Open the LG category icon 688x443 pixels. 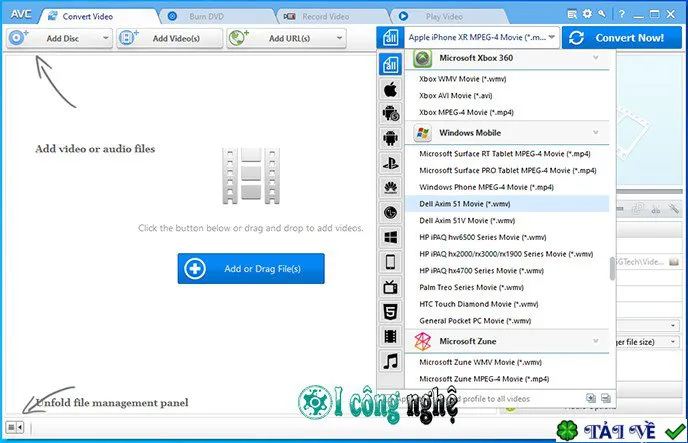[x=390, y=213]
